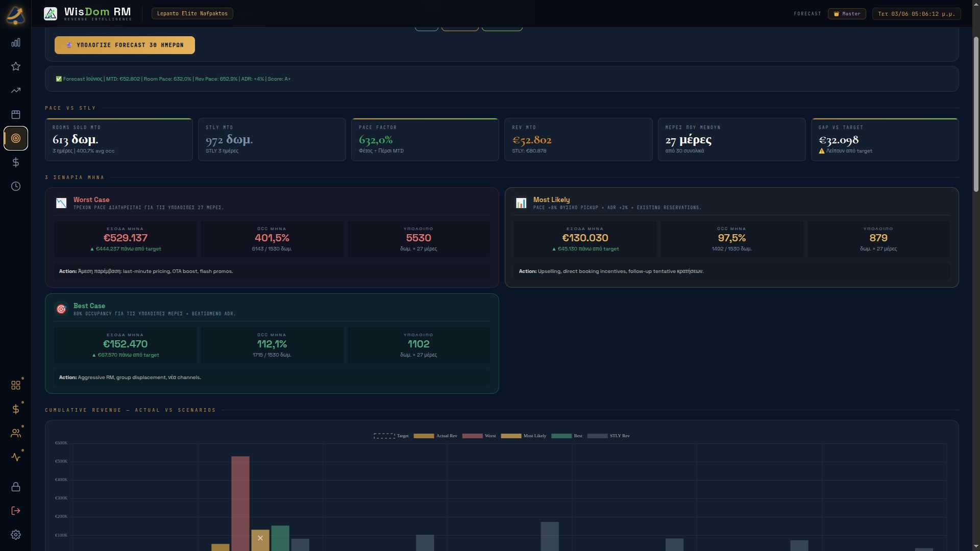
Task: Toggle the Worst series in chart legend
Action: [x=479, y=436]
